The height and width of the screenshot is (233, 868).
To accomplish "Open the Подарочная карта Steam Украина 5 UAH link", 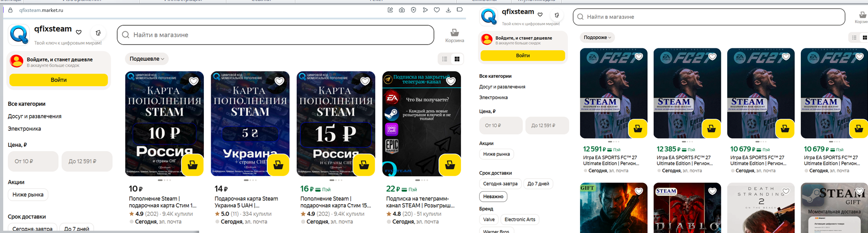I will [246, 202].
